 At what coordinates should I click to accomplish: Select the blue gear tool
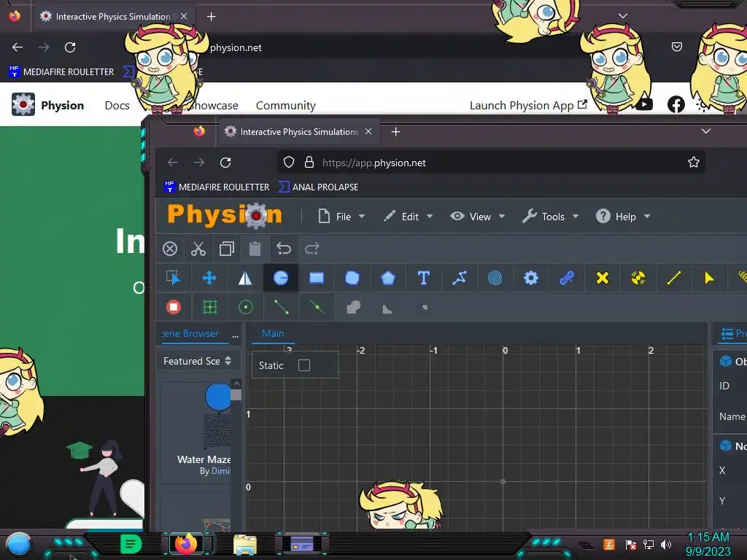[531, 278]
